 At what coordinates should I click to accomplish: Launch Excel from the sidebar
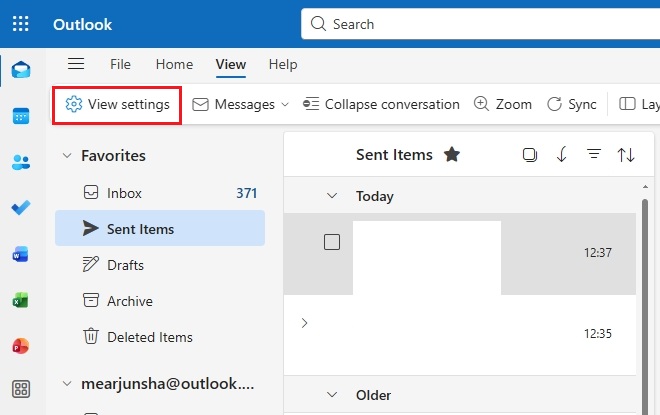[x=21, y=301]
